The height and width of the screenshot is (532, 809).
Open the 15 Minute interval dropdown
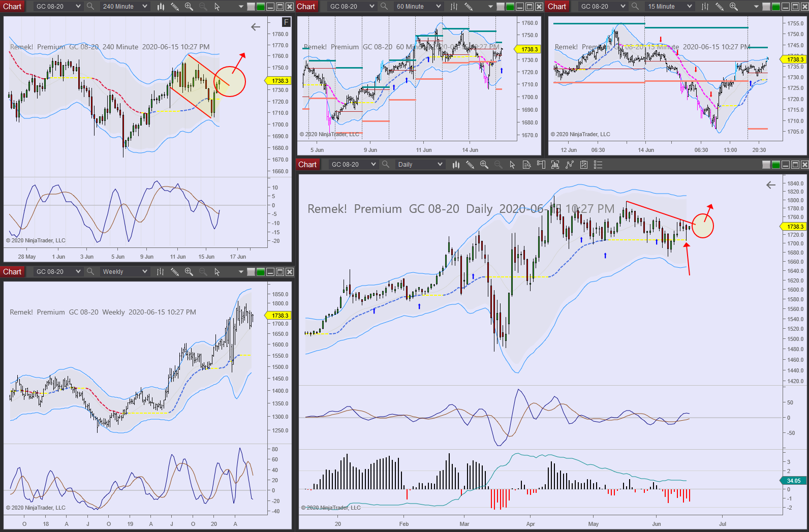tap(669, 7)
